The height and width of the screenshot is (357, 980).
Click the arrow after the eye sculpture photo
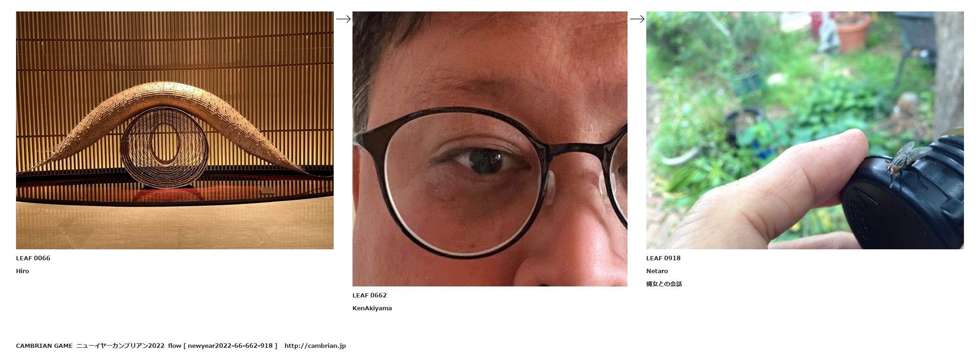tap(343, 19)
